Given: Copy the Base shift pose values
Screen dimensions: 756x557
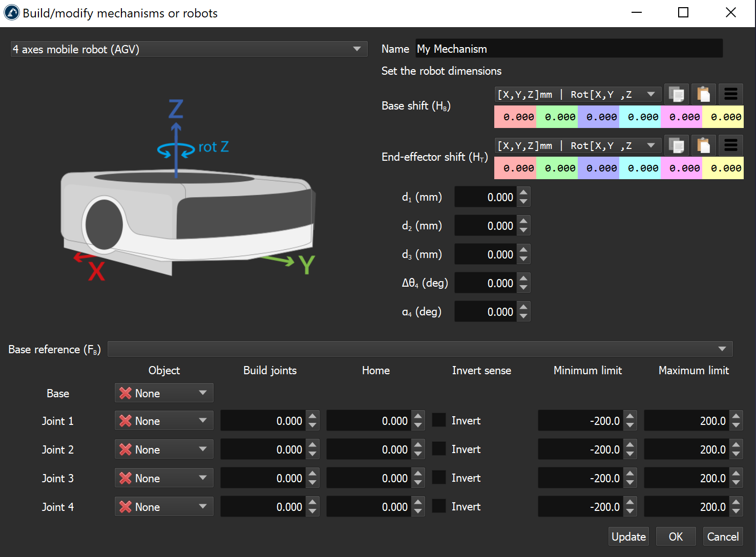Looking at the screenshot, I should point(676,94).
